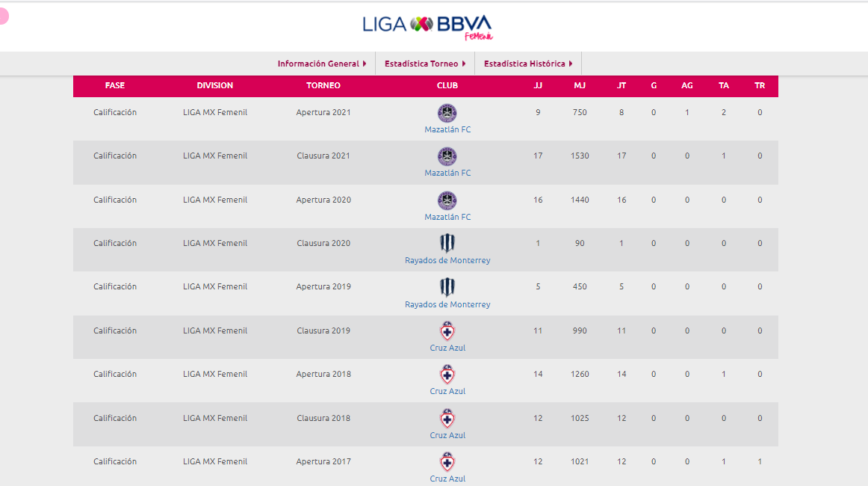Click the 1021 minutes played value
868x486 pixels.
(x=580, y=461)
